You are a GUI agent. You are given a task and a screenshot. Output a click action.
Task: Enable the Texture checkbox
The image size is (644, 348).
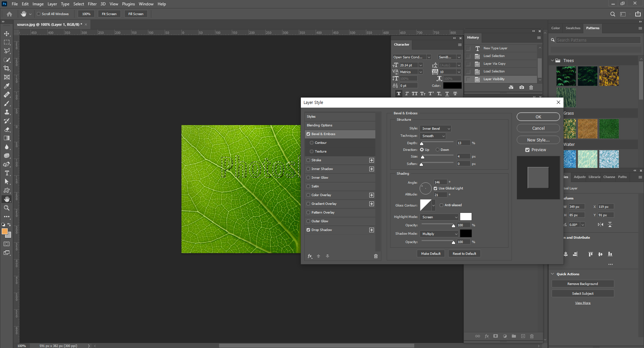(312, 152)
